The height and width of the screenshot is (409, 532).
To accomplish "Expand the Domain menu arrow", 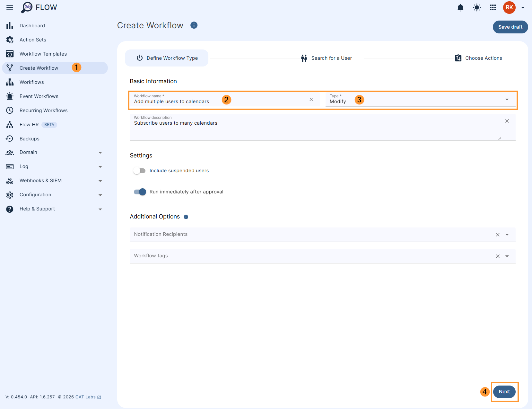I will (x=100, y=153).
